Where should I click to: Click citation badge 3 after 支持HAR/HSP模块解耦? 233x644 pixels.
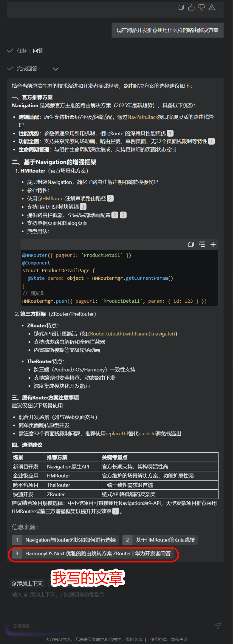(x=83, y=207)
